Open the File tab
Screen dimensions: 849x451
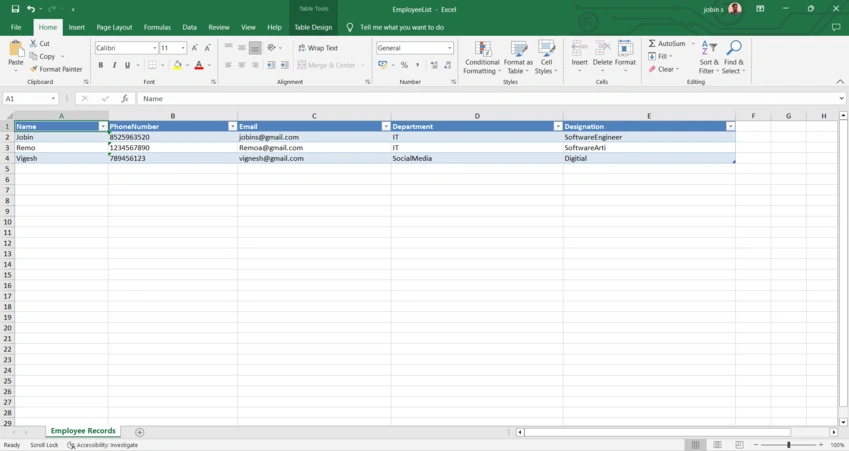(16, 27)
